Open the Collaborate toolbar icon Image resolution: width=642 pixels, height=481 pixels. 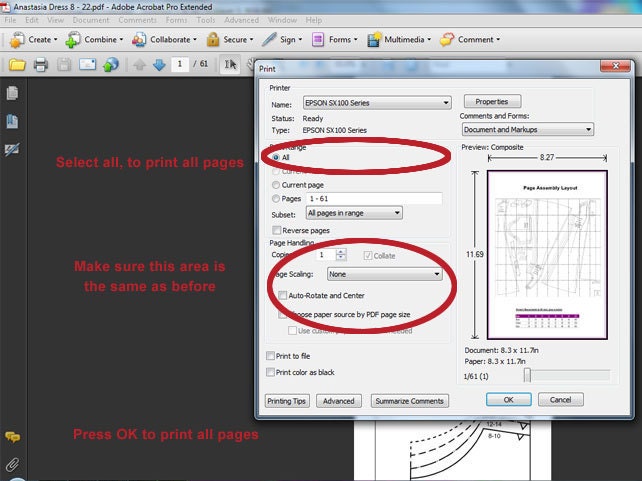[x=139, y=40]
